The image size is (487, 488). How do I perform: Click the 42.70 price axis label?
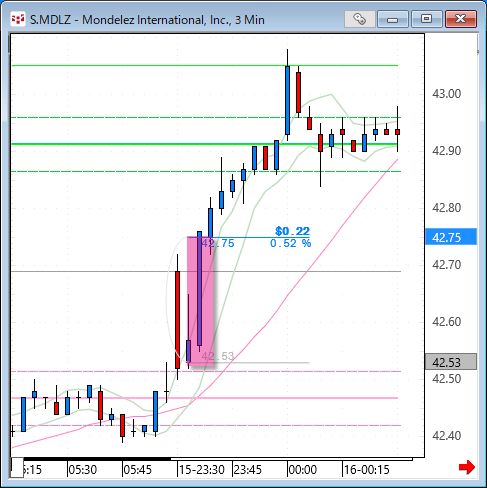[x=447, y=265]
